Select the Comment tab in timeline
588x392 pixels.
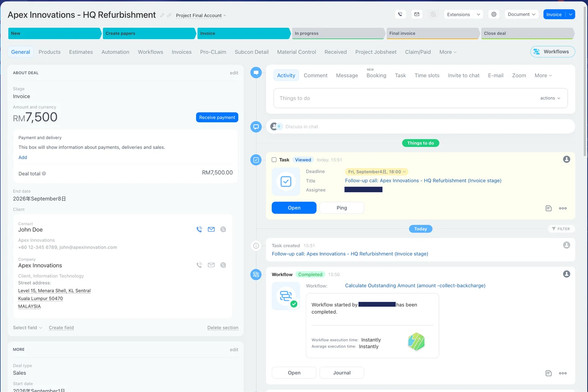(315, 76)
